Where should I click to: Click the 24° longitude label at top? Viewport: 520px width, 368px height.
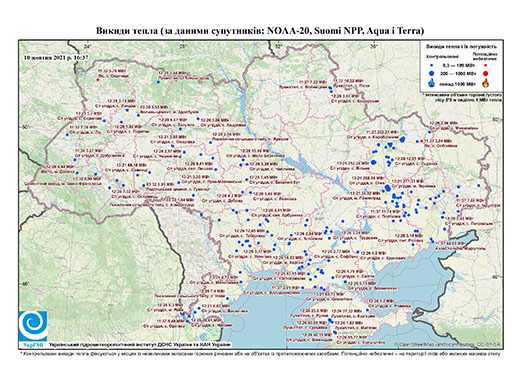pos(88,47)
